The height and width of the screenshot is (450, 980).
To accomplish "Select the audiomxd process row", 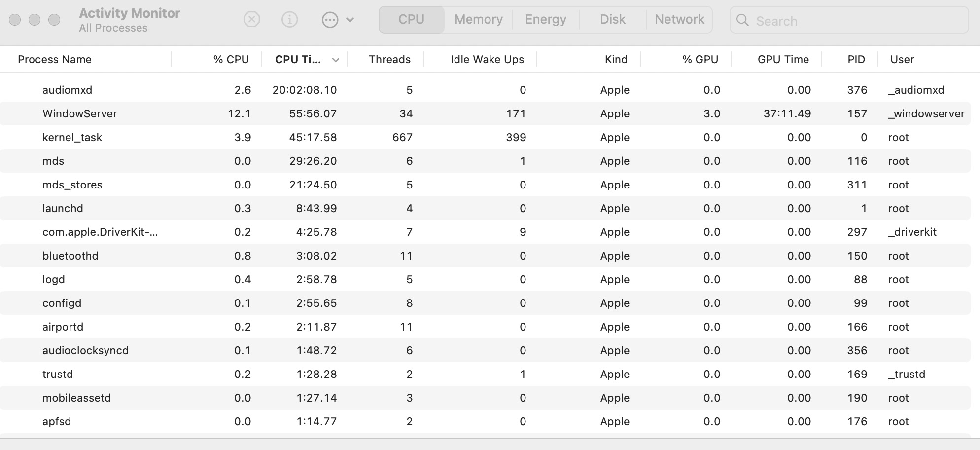I will 486,90.
